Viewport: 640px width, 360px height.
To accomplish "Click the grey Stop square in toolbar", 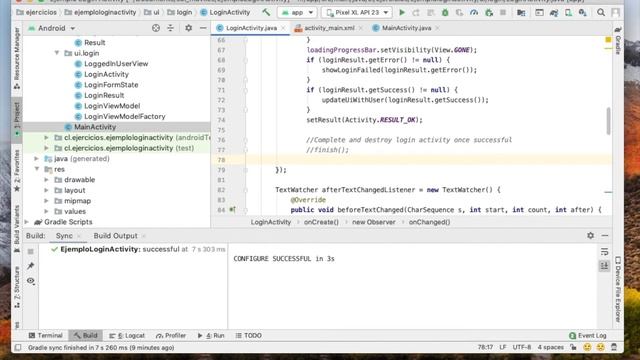I will (x=503, y=13).
